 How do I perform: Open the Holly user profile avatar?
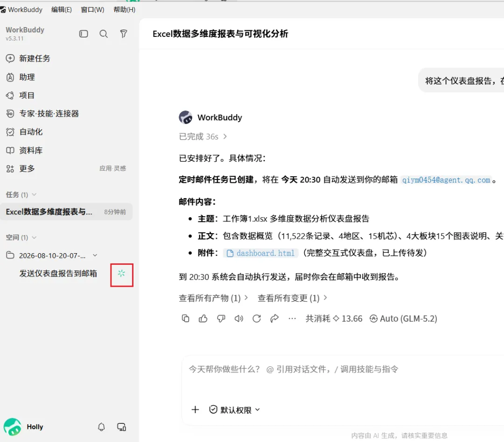tap(12, 427)
